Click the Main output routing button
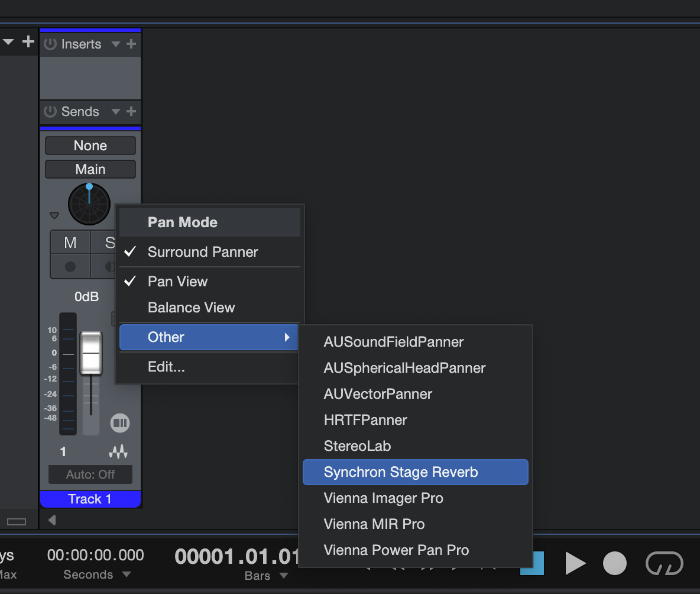The image size is (700, 594). 90,169
